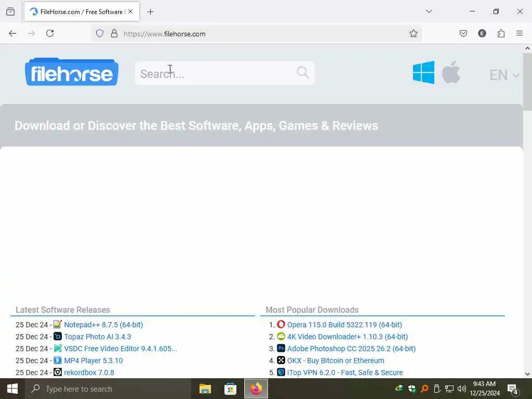The width and height of the screenshot is (532, 399).
Task: Open the volume speaker tray icon
Action: 461,389
